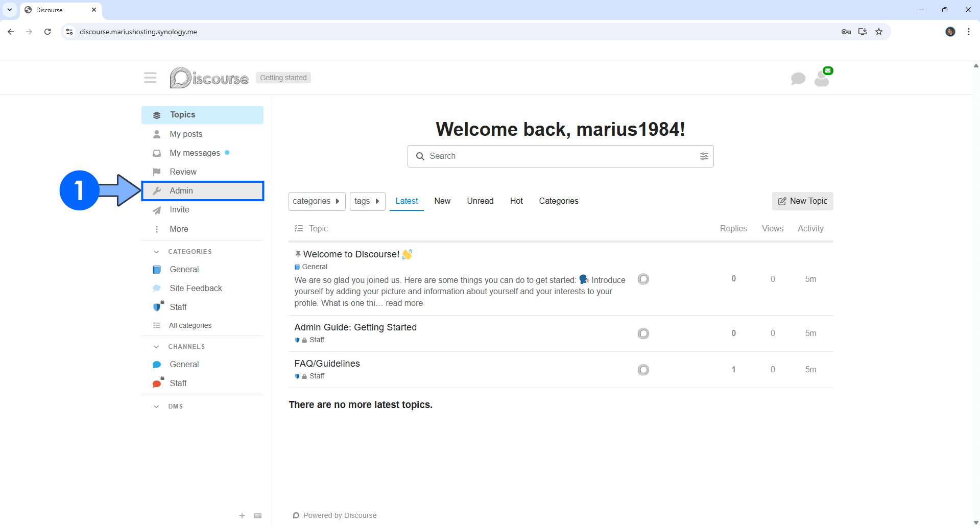Screen dimensions: 980x526
Task: Focus the Search input field
Action: point(561,156)
